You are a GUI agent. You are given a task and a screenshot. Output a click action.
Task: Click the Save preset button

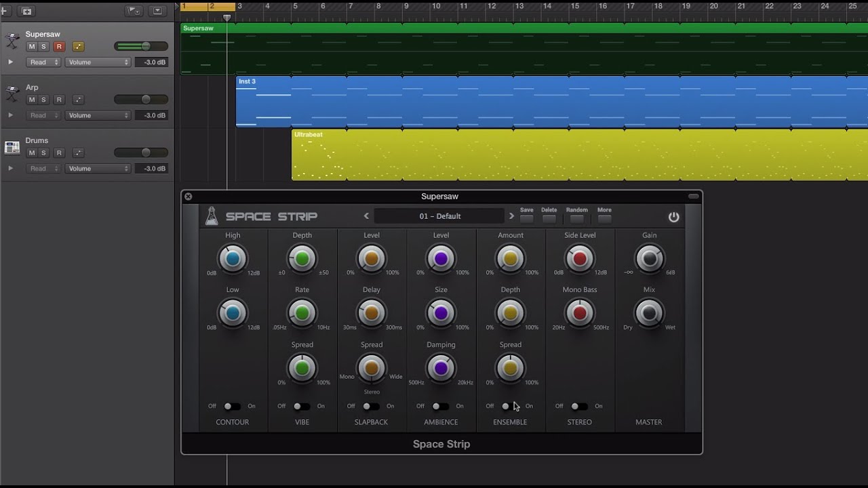526,218
